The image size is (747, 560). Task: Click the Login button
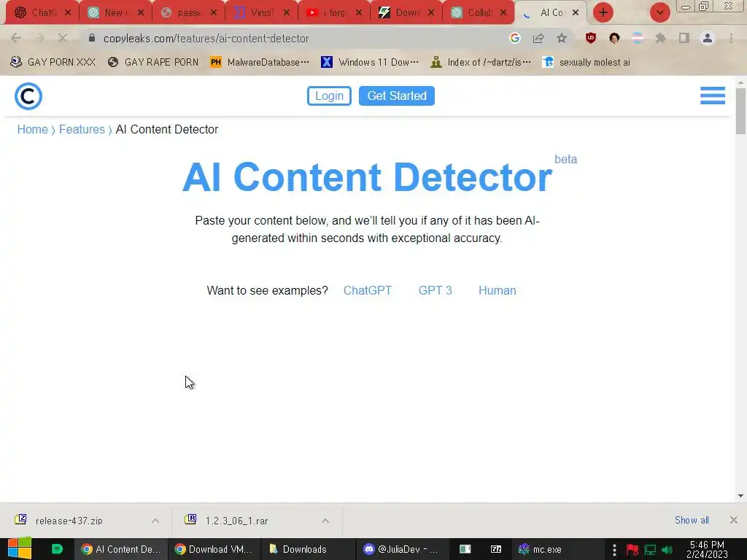coord(329,96)
